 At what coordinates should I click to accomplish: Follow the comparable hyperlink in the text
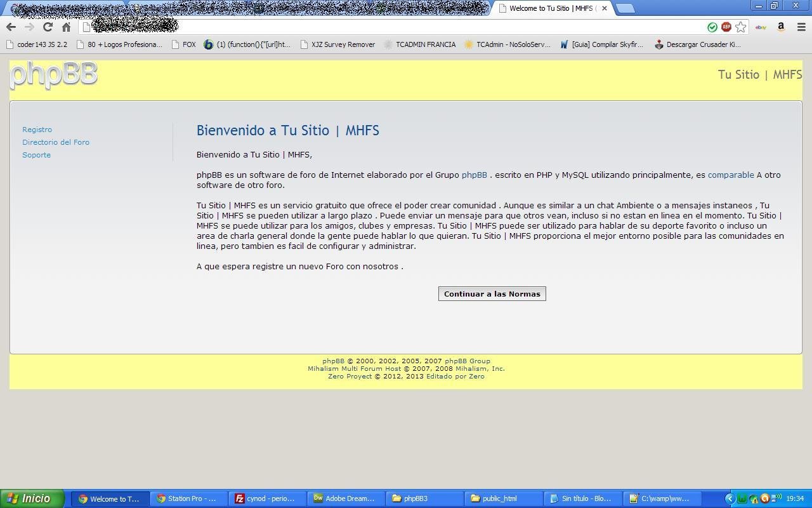point(730,175)
